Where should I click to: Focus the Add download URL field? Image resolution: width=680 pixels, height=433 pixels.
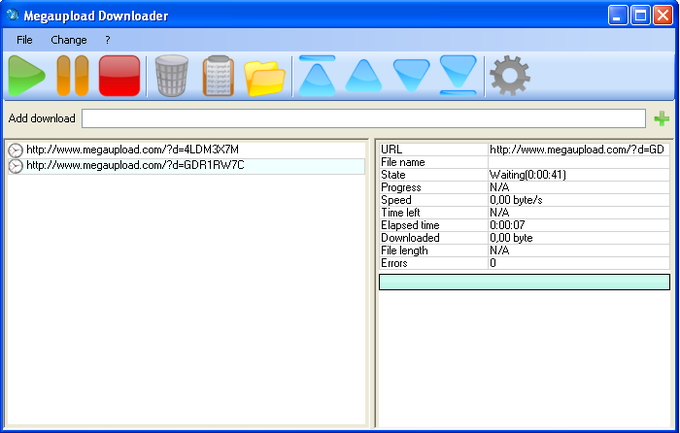363,118
